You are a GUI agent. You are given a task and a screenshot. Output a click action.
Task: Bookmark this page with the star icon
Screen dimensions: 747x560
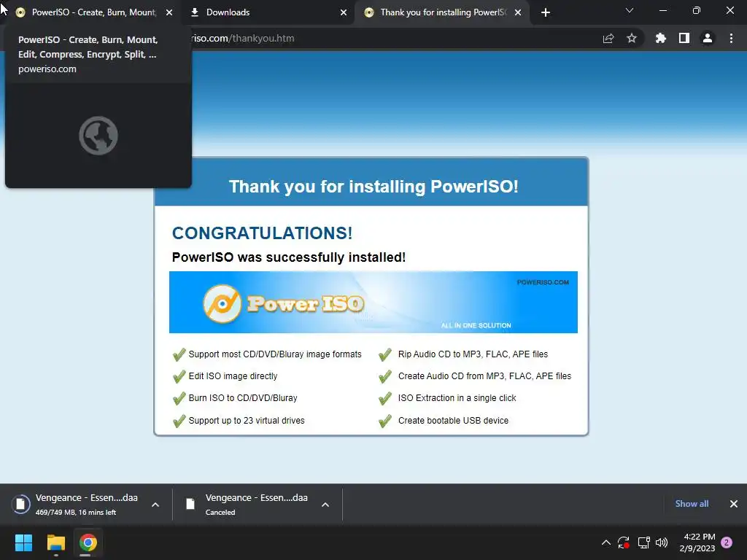pyautogui.click(x=632, y=38)
